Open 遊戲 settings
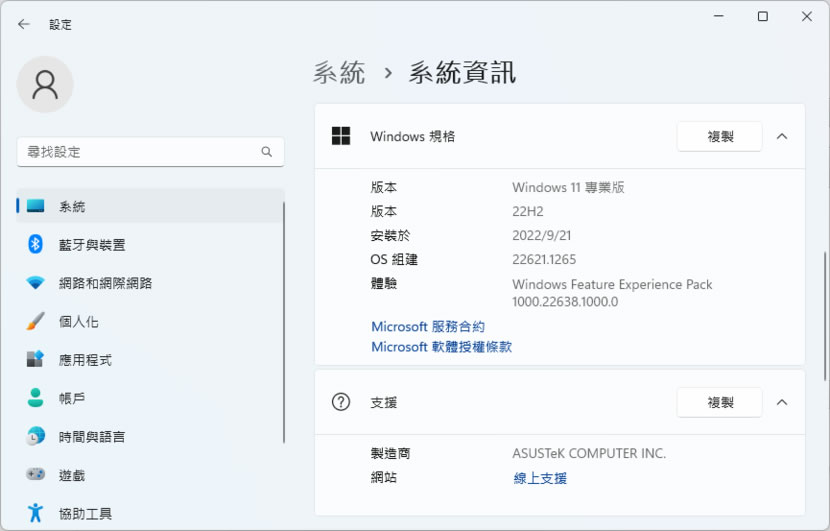This screenshot has height=531, width=830. point(150,474)
